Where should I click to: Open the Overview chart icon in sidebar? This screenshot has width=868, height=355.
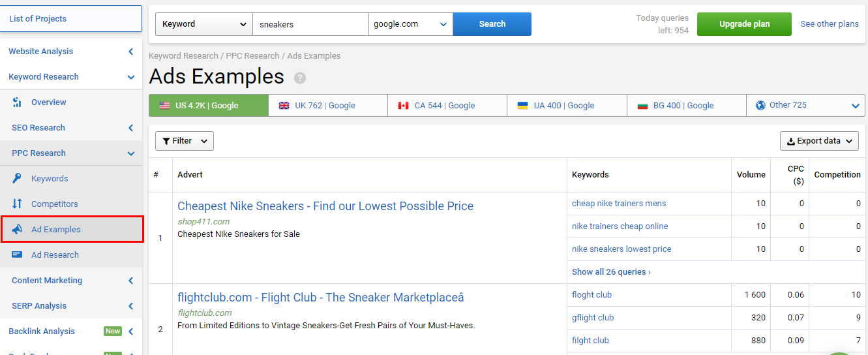click(18, 102)
